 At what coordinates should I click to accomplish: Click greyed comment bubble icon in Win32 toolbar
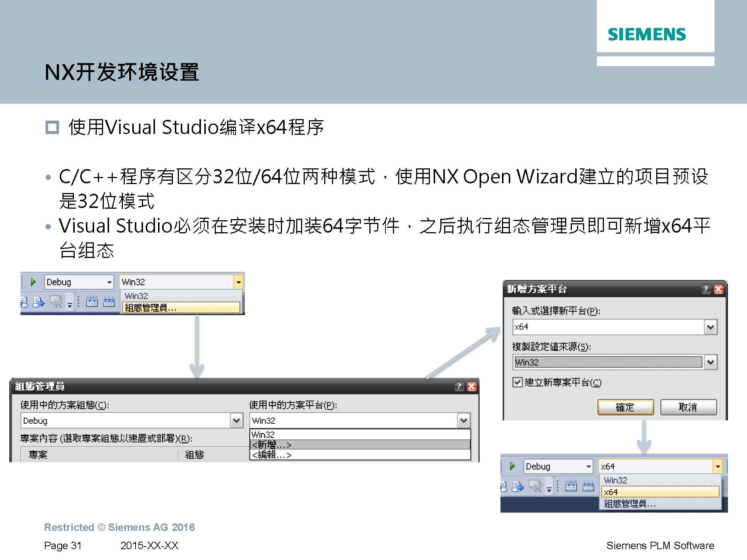tap(56, 301)
